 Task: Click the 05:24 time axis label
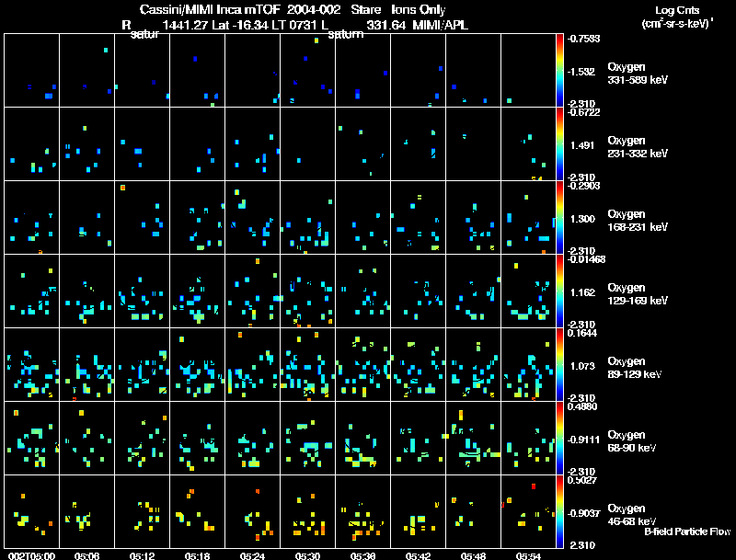(x=252, y=556)
